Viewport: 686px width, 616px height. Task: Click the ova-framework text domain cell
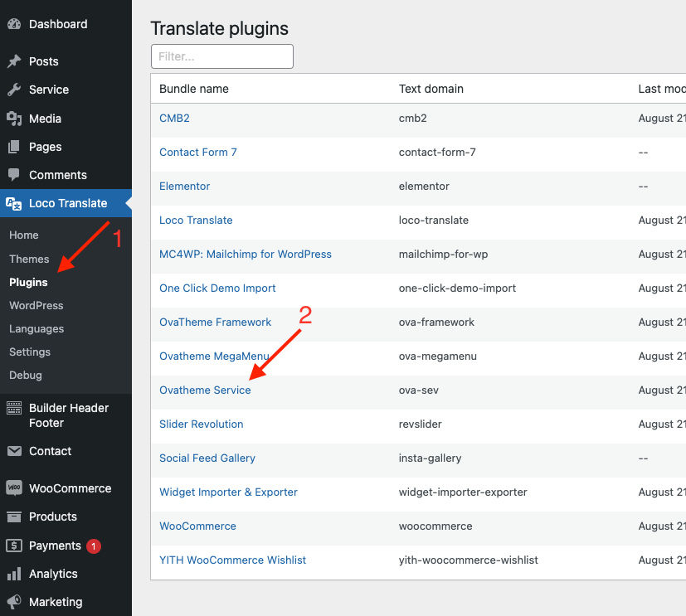pyautogui.click(x=436, y=323)
